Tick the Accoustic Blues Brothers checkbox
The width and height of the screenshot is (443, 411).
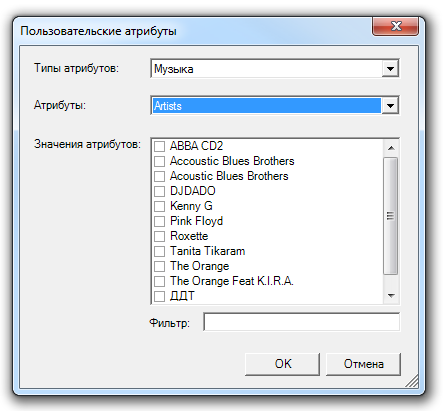click(x=159, y=161)
